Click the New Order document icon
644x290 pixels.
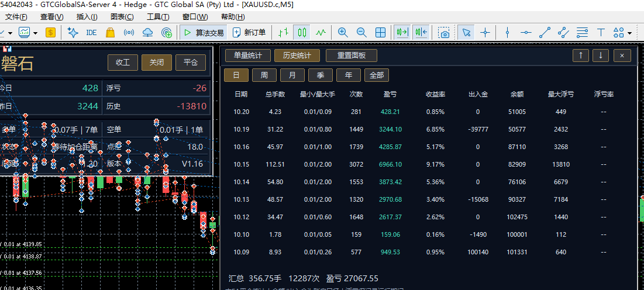(x=249, y=33)
